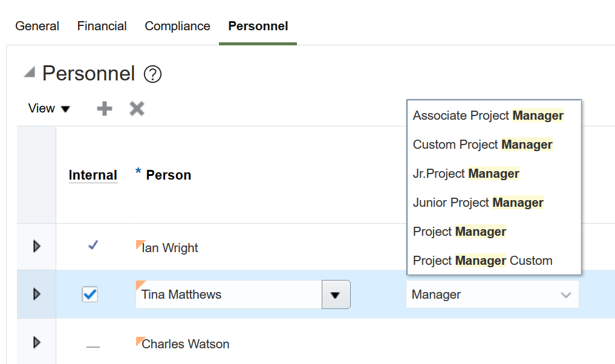The image size is (615, 364).
Task: Choose Custom Project Manager option
Action: pyautogui.click(x=483, y=145)
